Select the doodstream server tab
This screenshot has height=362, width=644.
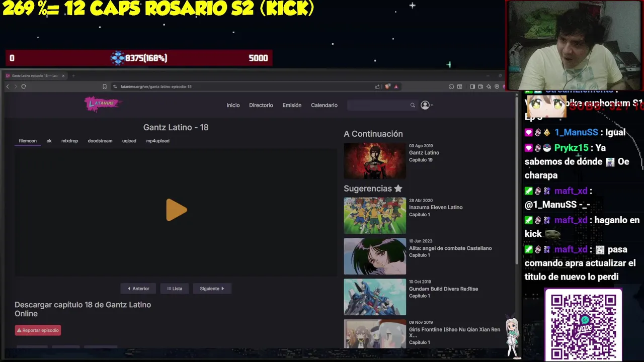pos(100,141)
